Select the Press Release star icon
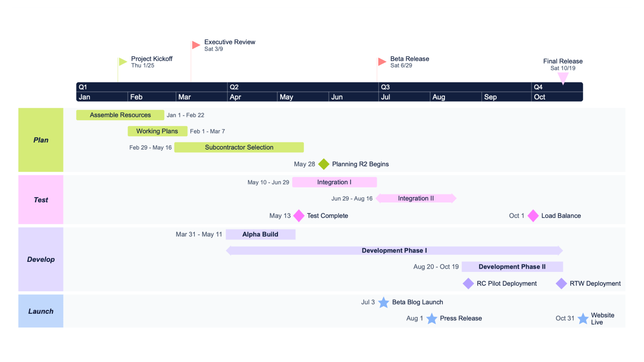Image resolution: width=644 pixels, height=362 pixels. 432,318
